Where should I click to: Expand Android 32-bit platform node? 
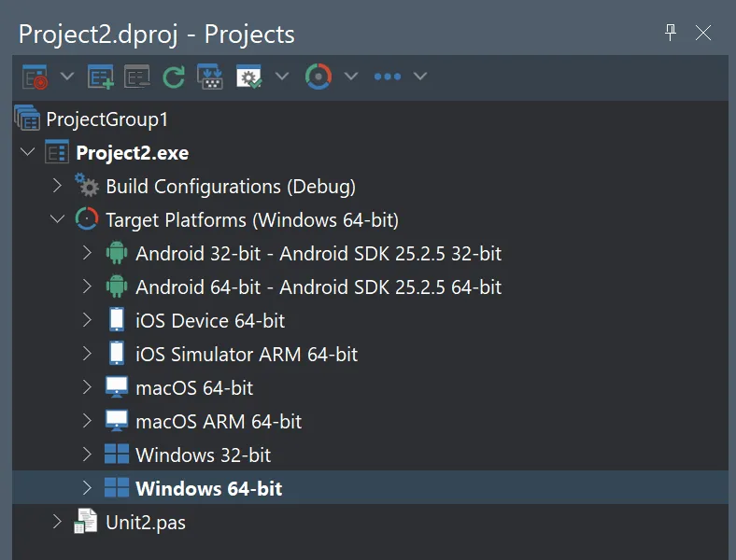tap(87, 253)
